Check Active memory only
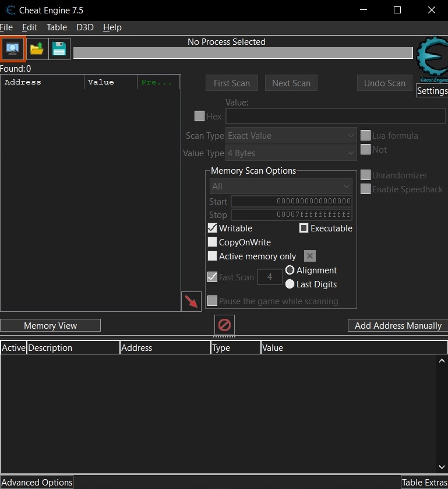The width and height of the screenshot is (448, 489). (212, 256)
